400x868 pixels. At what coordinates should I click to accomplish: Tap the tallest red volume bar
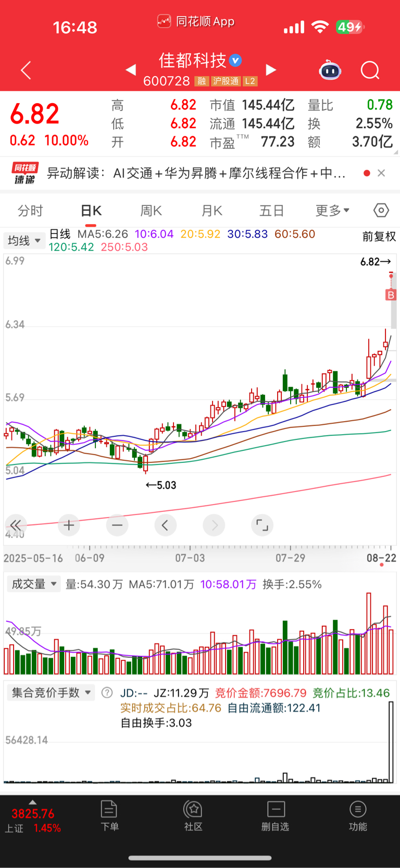(x=369, y=633)
